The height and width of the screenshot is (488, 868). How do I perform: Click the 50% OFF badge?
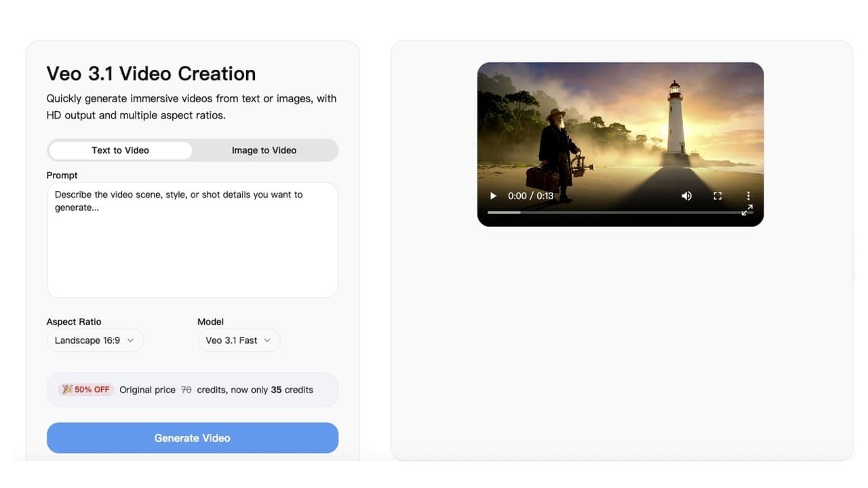point(85,389)
